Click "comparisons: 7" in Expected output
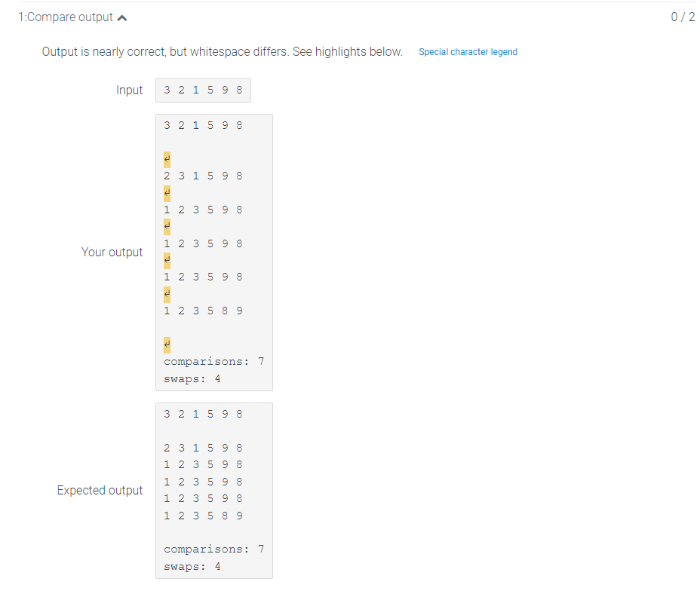The height and width of the screenshot is (600, 700). pos(213,549)
